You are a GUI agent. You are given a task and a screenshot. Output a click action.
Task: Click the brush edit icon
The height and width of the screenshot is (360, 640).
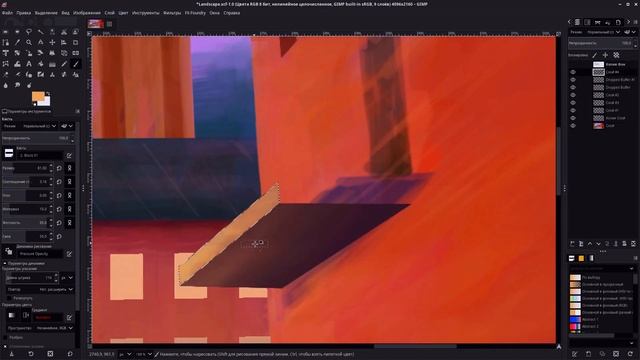click(69, 156)
